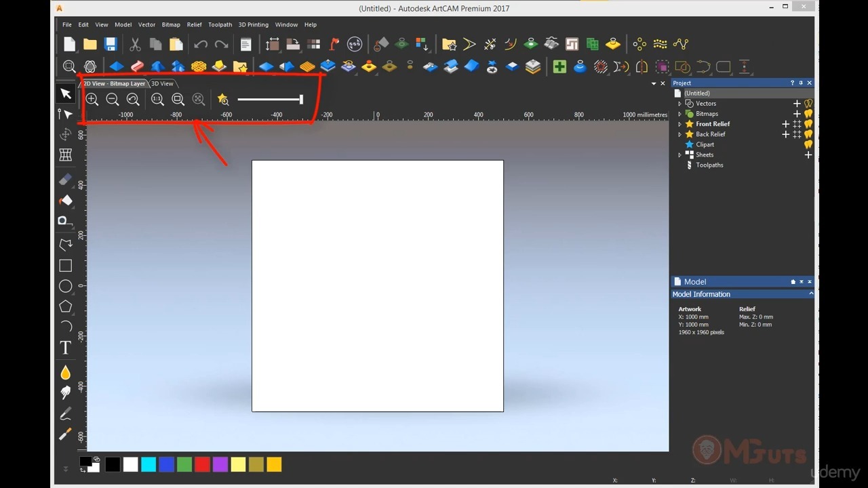Screen dimensions: 868x488
Task: Toggle visibility bulb for Vectors
Action: pos(808,104)
